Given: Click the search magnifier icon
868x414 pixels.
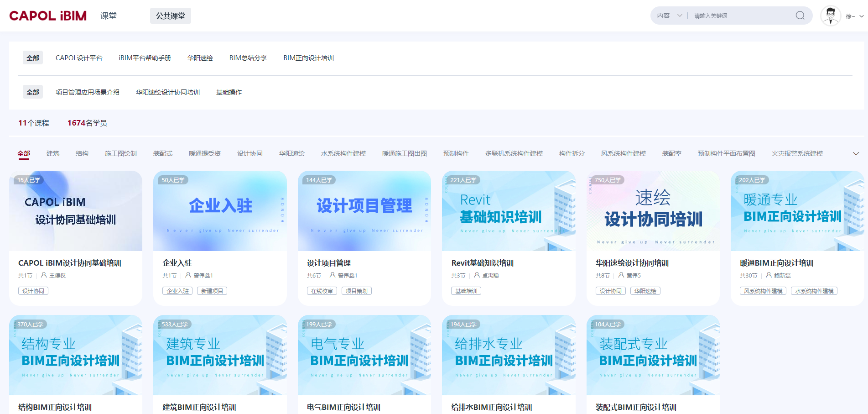Looking at the screenshot, I should [x=800, y=16].
